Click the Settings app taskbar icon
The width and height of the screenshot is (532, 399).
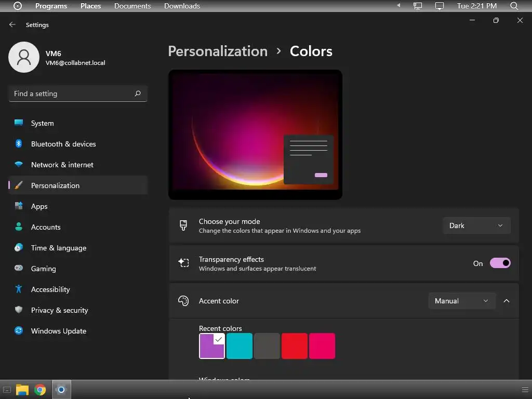61,390
